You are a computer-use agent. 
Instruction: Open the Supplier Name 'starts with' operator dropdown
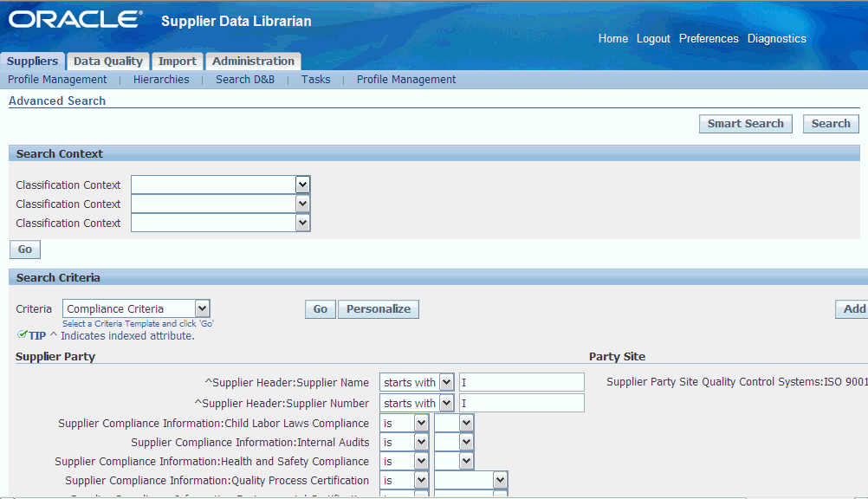[x=417, y=382]
